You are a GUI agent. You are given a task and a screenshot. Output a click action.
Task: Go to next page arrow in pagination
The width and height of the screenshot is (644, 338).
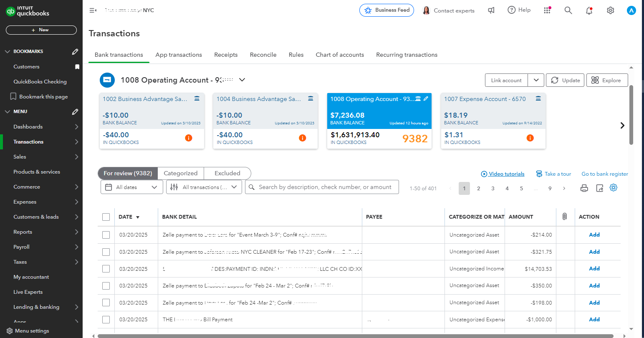pos(564,189)
